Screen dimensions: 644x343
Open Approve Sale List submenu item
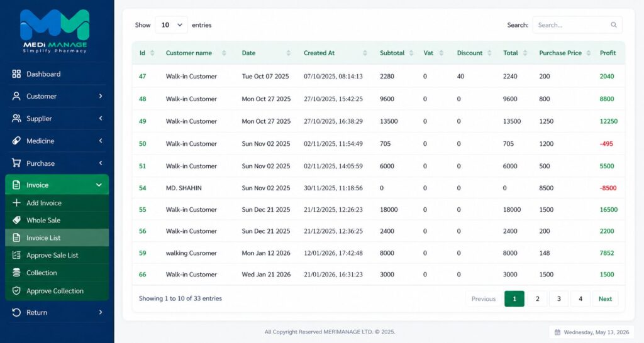coord(57,255)
